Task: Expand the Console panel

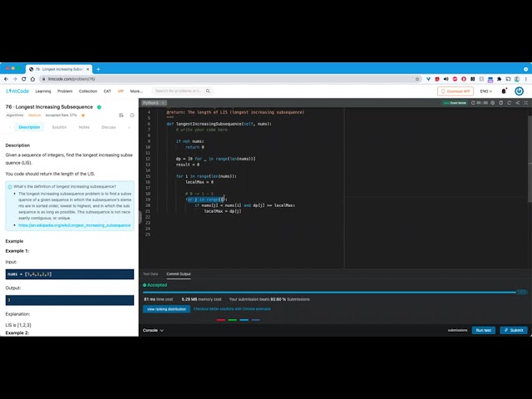Action: (153, 330)
